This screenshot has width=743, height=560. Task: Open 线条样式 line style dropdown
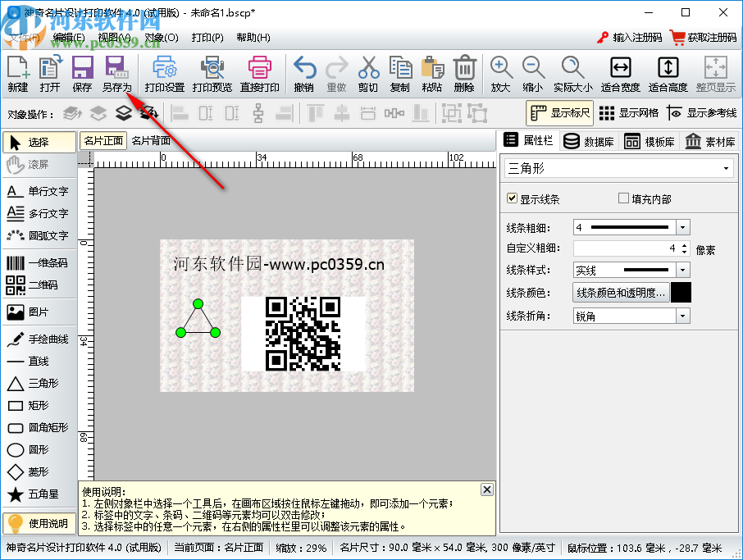(x=682, y=270)
